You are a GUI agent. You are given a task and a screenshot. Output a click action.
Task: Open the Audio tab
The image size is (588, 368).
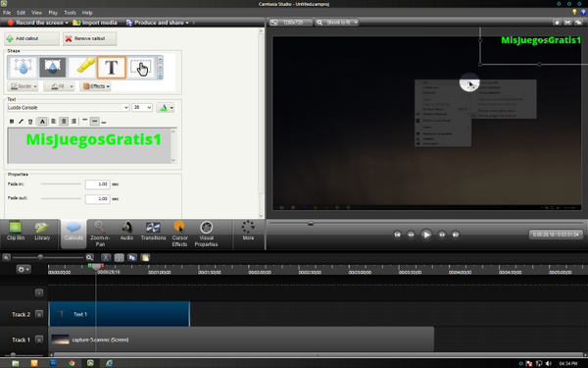click(x=126, y=231)
